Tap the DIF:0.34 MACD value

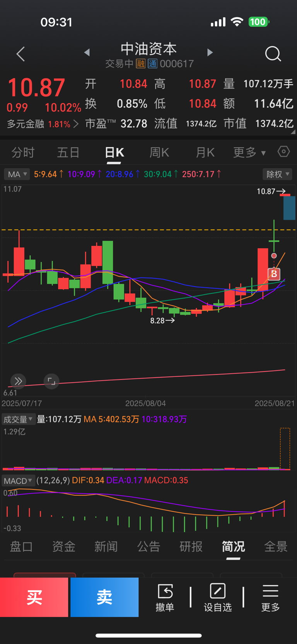(x=88, y=481)
